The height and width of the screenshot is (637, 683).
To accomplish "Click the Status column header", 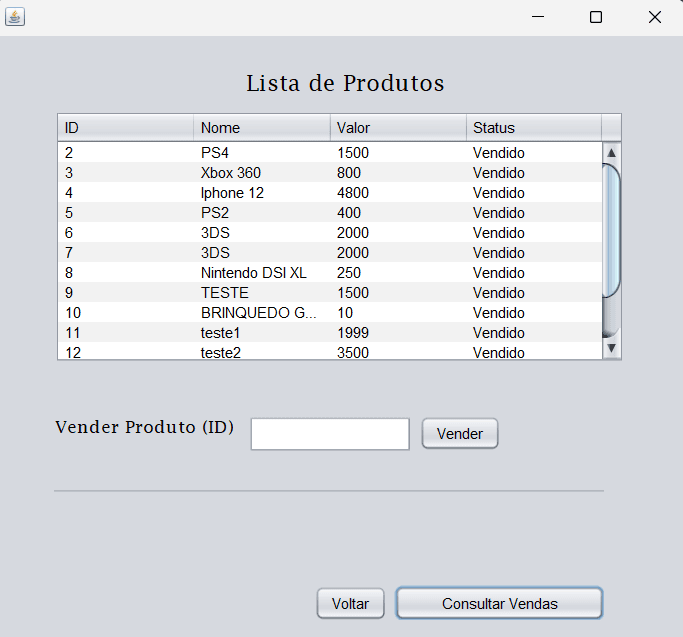I will (x=533, y=128).
